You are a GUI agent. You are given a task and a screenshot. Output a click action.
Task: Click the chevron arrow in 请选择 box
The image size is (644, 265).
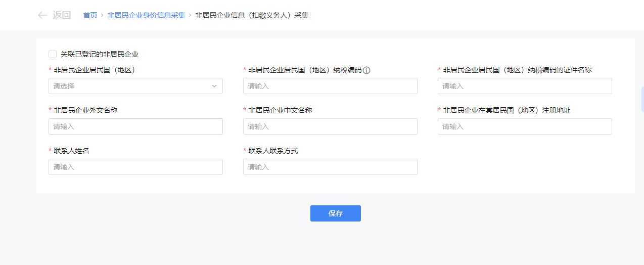[214, 86]
